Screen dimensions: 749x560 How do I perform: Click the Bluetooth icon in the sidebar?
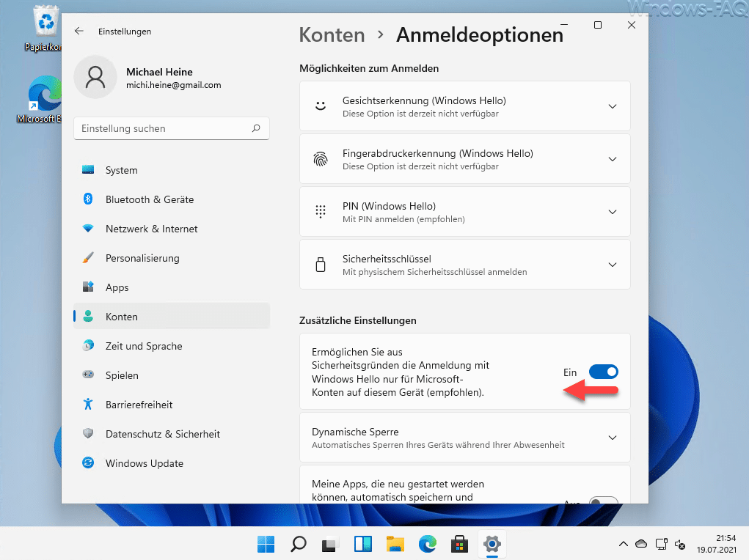coord(88,199)
